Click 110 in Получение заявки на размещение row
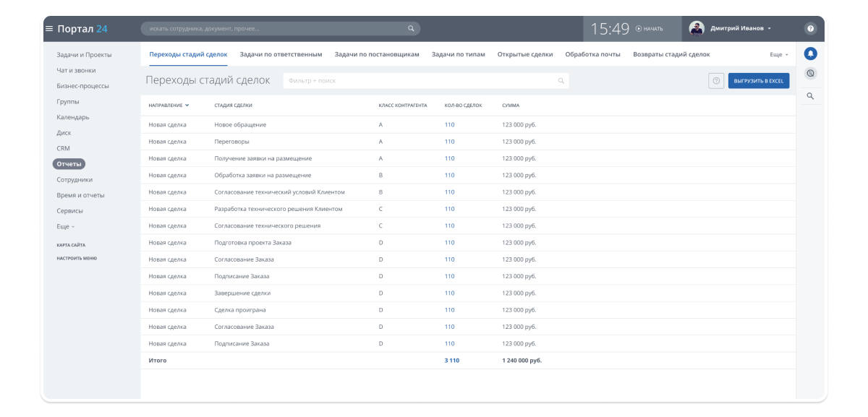 pyautogui.click(x=449, y=158)
